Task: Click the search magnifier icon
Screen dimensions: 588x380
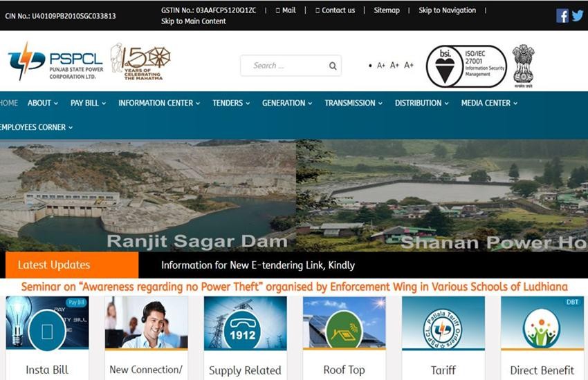Action: click(333, 66)
